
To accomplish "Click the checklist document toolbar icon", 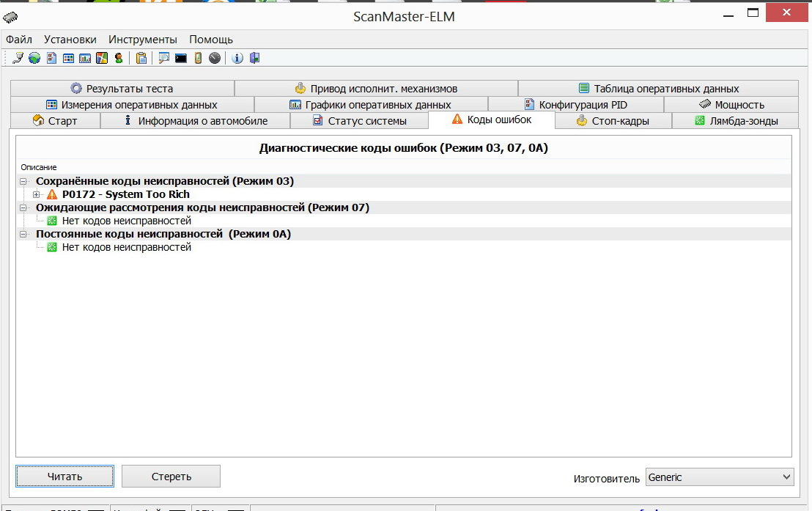I will click(51, 58).
